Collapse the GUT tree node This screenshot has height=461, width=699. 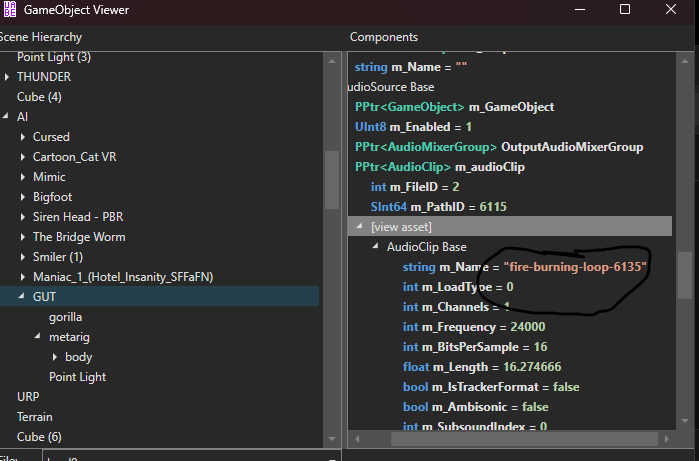pyautogui.click(x=23, y=297)
